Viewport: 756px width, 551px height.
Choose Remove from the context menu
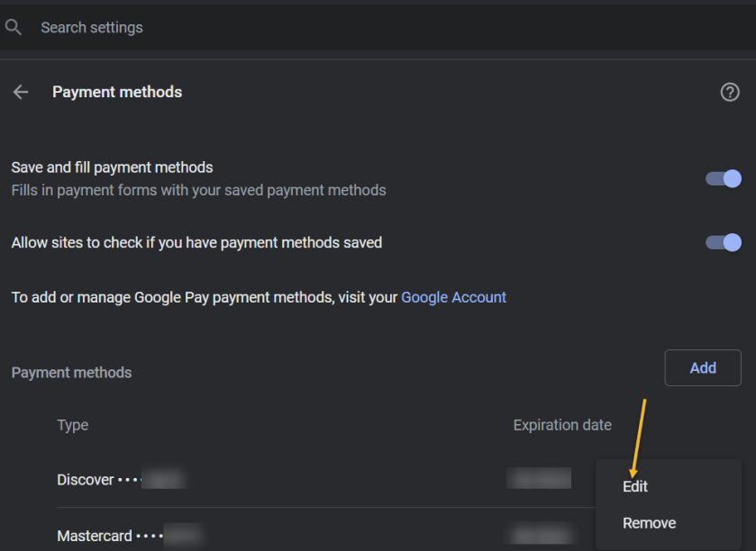(x=649, y=523)
